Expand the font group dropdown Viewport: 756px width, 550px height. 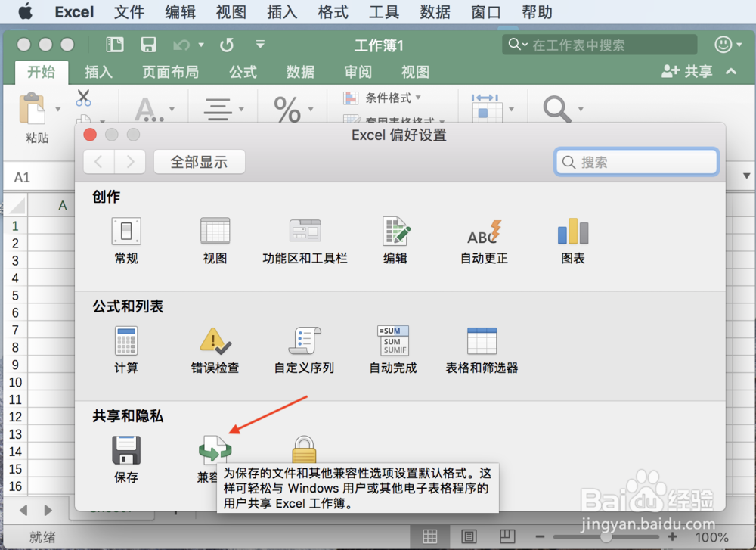point(172,110)
